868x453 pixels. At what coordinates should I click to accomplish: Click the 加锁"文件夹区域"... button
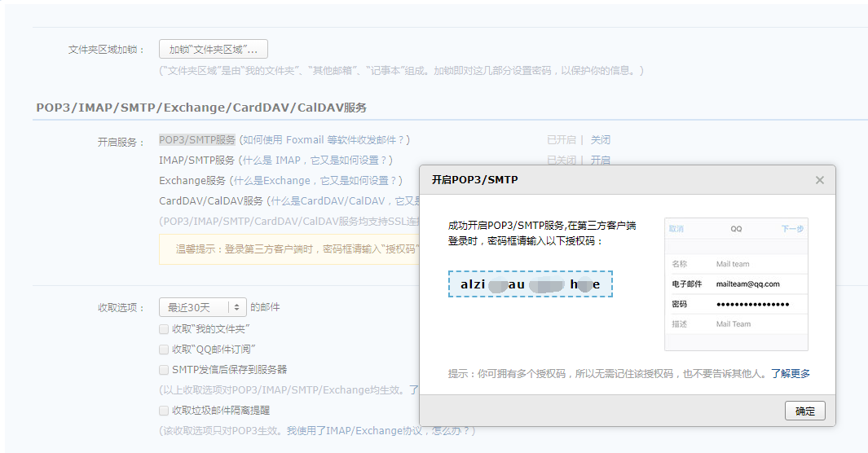point(214,49)
